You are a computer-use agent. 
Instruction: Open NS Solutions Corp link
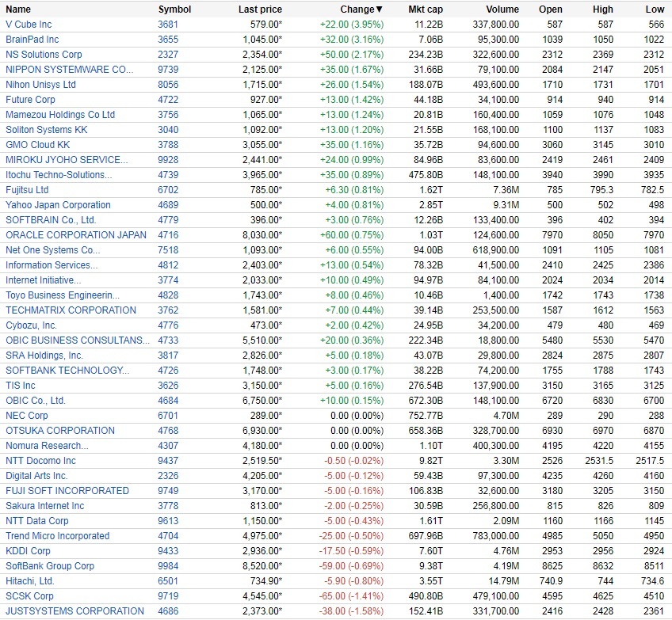[44, 55]
